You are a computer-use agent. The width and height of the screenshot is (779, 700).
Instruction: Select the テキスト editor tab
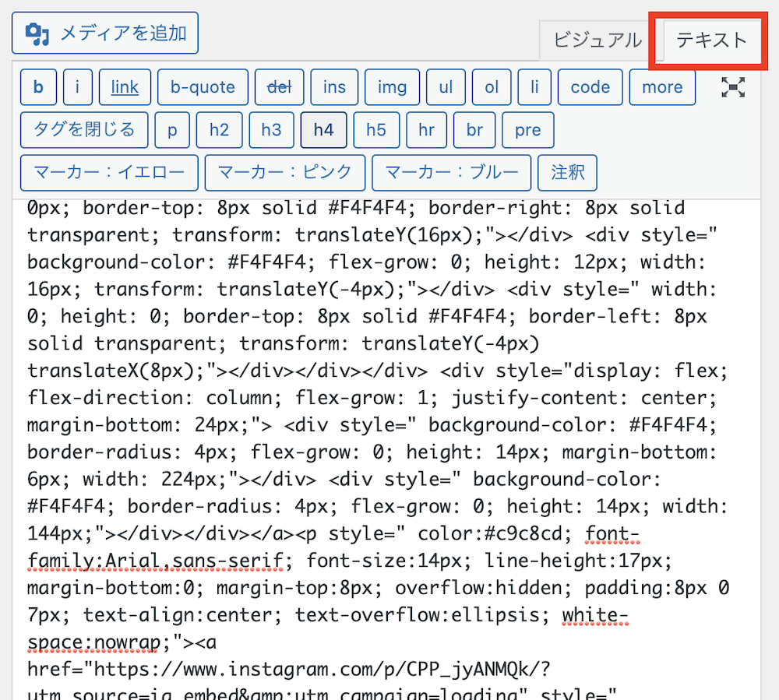(711, 40)
